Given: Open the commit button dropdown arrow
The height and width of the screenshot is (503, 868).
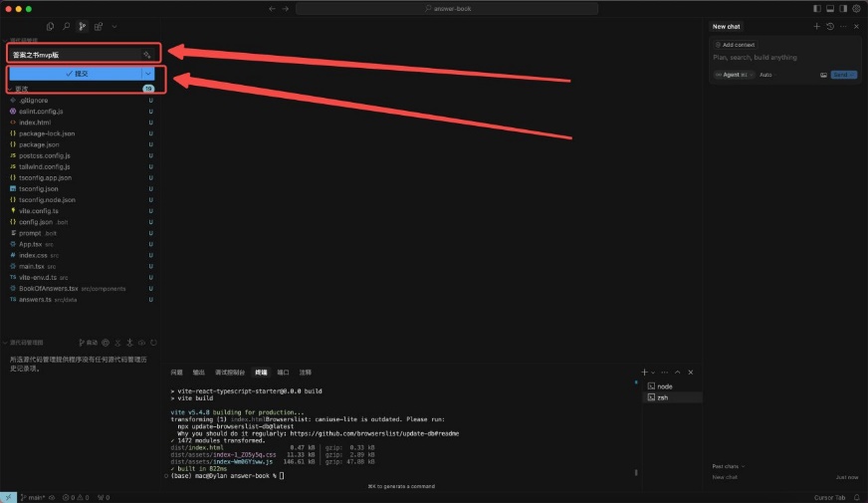Looking at the screenshot, I should (x=147, y=74).
